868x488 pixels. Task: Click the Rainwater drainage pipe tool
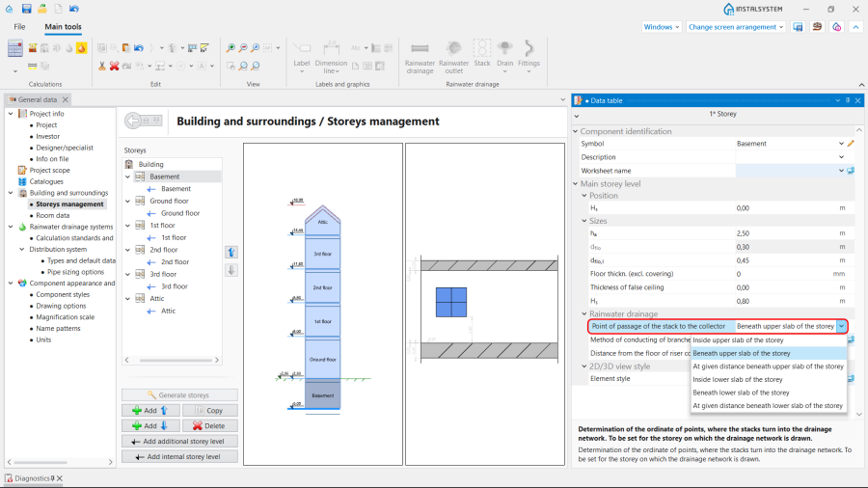click(x=420, y=58)
